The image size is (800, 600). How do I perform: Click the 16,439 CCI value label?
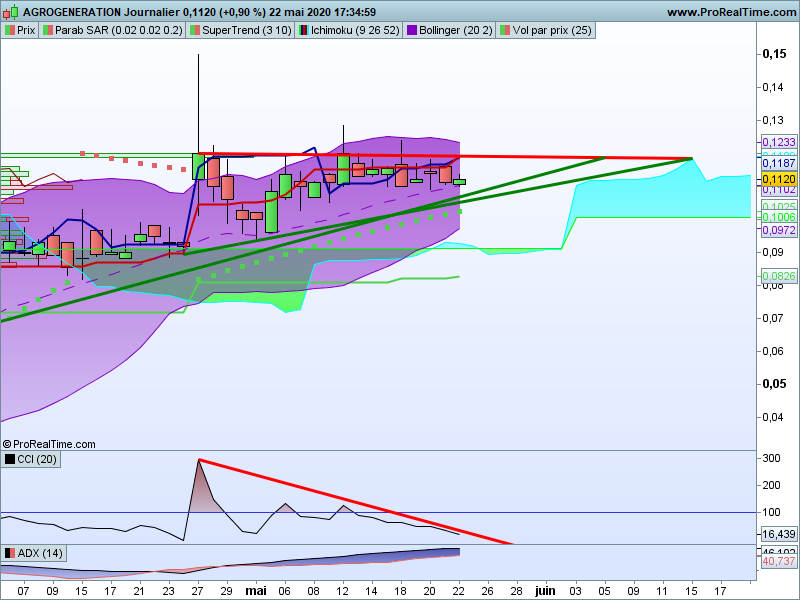click(x=779, y=534)
